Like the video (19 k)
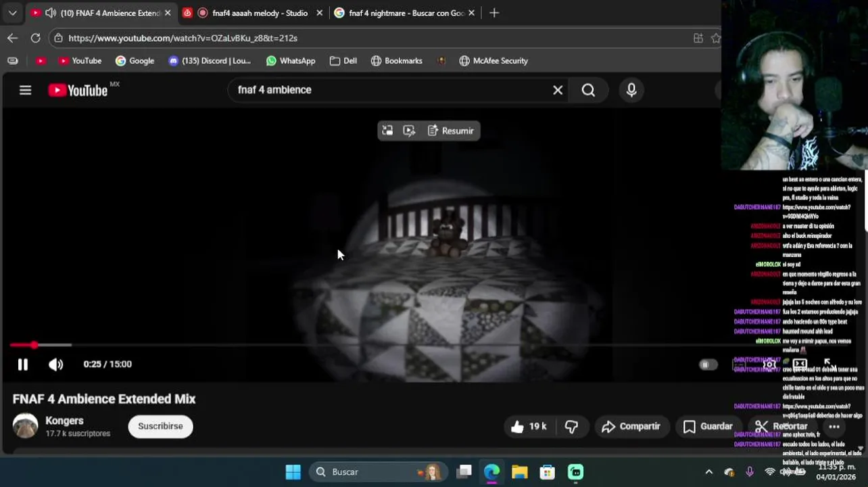 528,426
